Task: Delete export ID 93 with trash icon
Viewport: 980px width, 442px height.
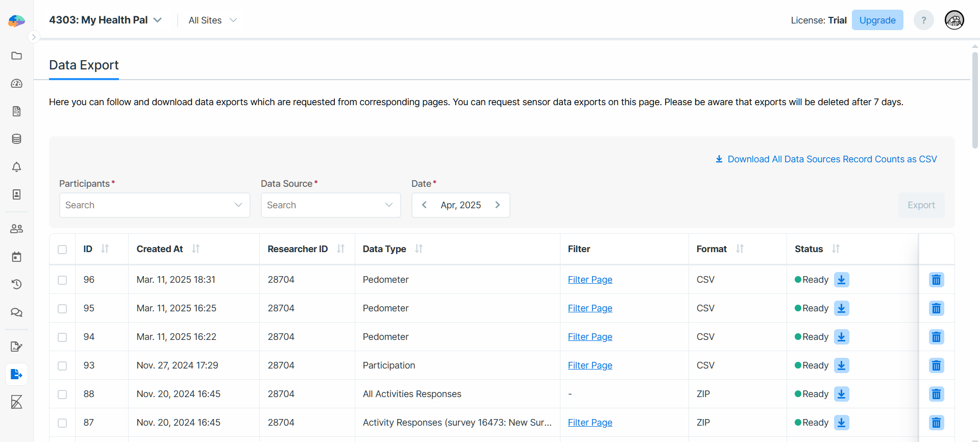Action: pos(936,365)
